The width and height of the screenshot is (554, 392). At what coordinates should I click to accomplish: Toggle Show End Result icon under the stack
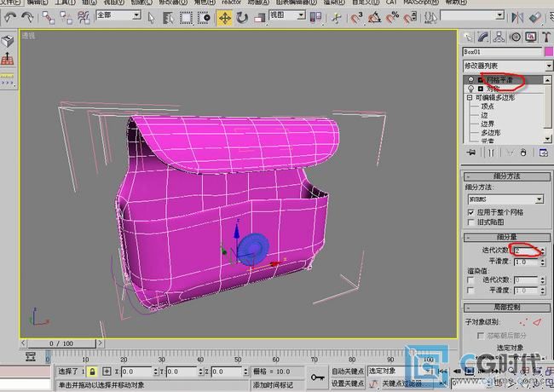tap(491, 153)
